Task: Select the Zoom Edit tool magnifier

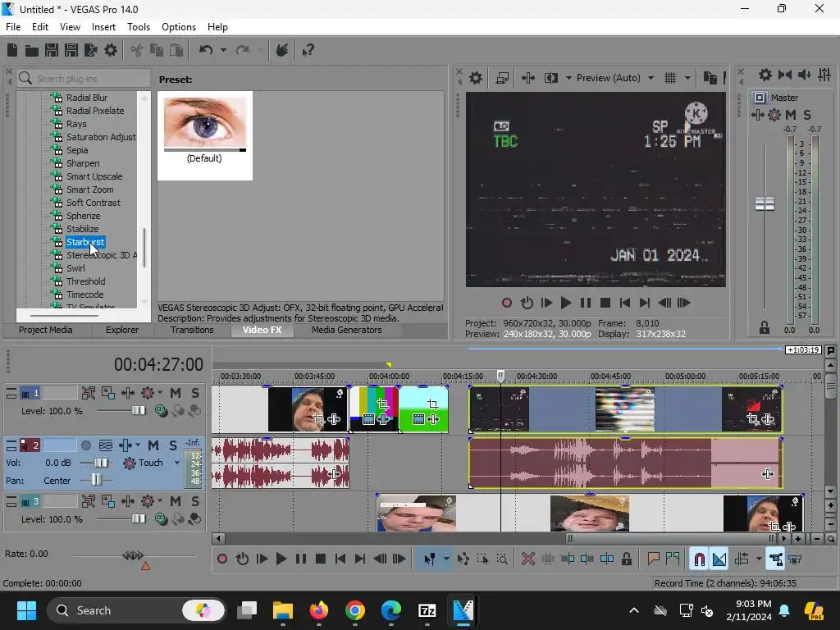Action: click(502, 559)
